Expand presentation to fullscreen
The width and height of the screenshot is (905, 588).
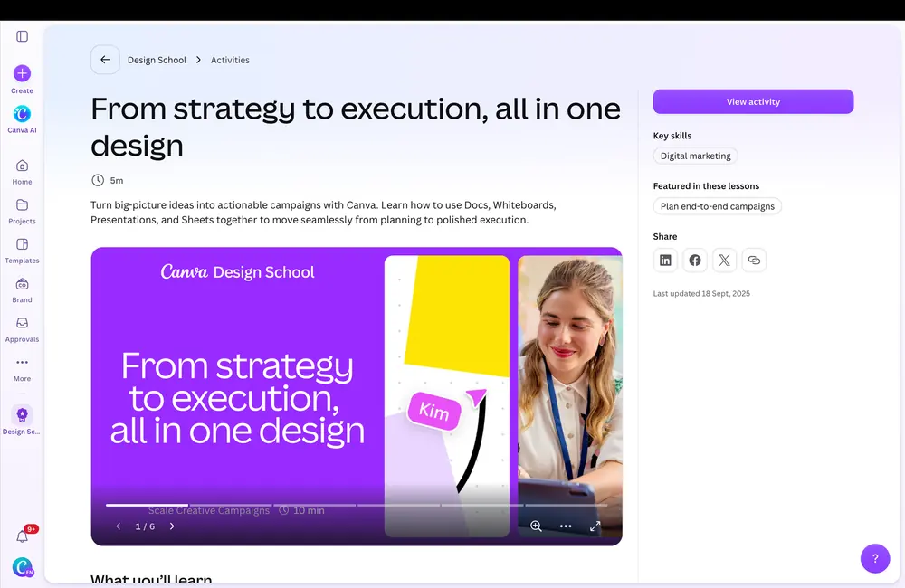coord(595,526)
